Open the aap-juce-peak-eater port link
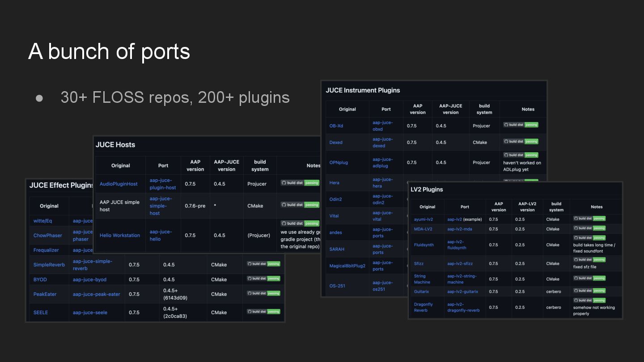The height and width of the screenshot is (362, 644). 97,294
